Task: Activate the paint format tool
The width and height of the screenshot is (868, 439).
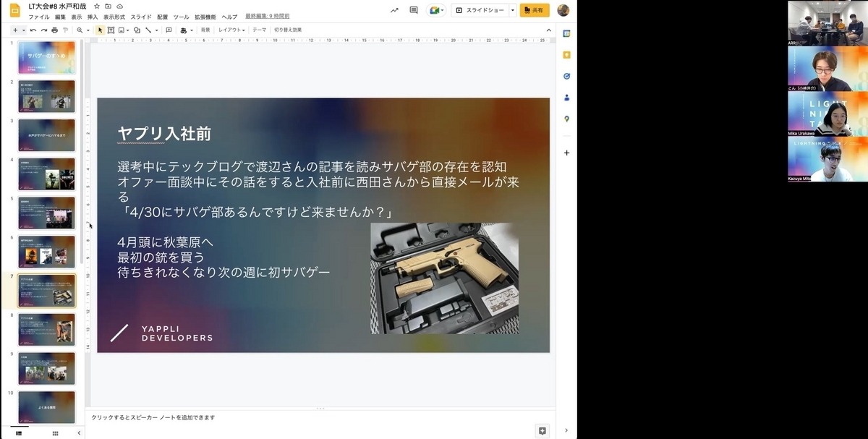Action: point(65,30)
